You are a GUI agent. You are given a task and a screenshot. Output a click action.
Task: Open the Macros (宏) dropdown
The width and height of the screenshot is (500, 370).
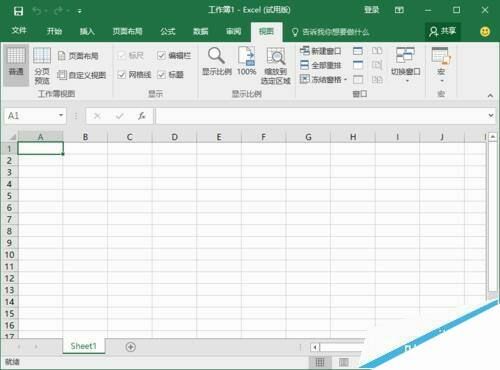pyautogui.click(x=441, y=65)
